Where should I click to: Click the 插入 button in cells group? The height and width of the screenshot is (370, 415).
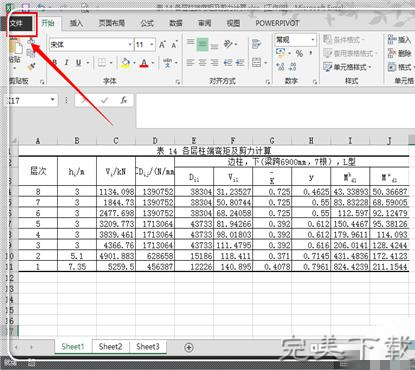399,40
